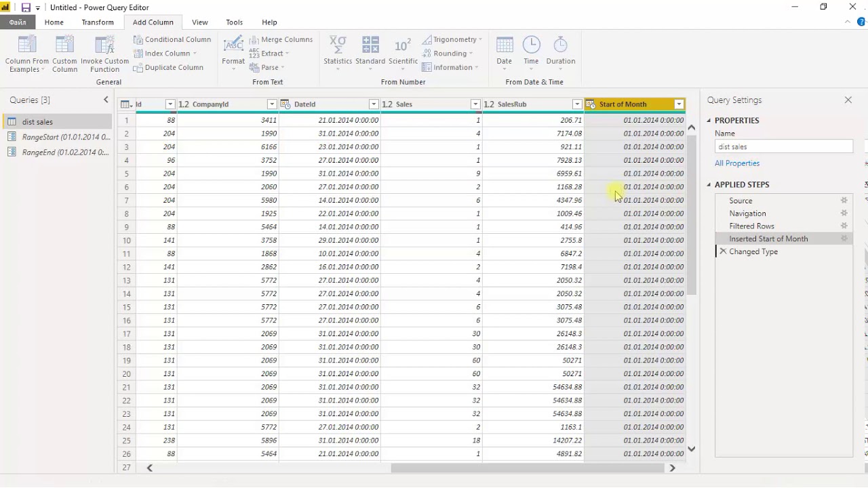Open Sales column filter dropdown
The height and width of the screenshot is (488, 868).
[475, 104]
